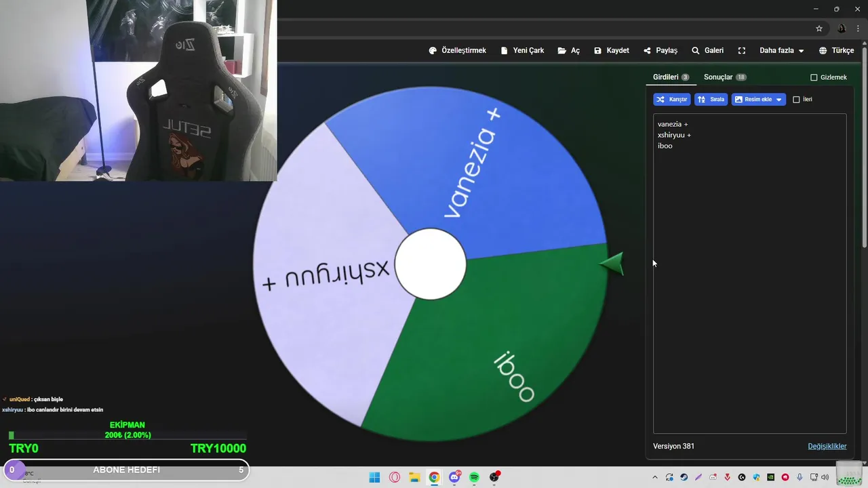Click the Windows Security shield tray icon
The image size is (868, 488).
point(756,477)
